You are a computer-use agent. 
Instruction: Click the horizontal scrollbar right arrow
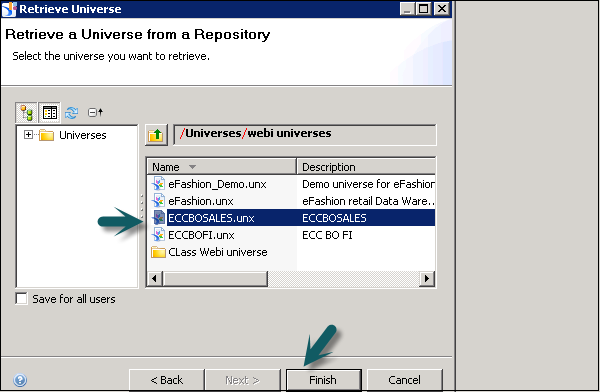pos(427,278)
